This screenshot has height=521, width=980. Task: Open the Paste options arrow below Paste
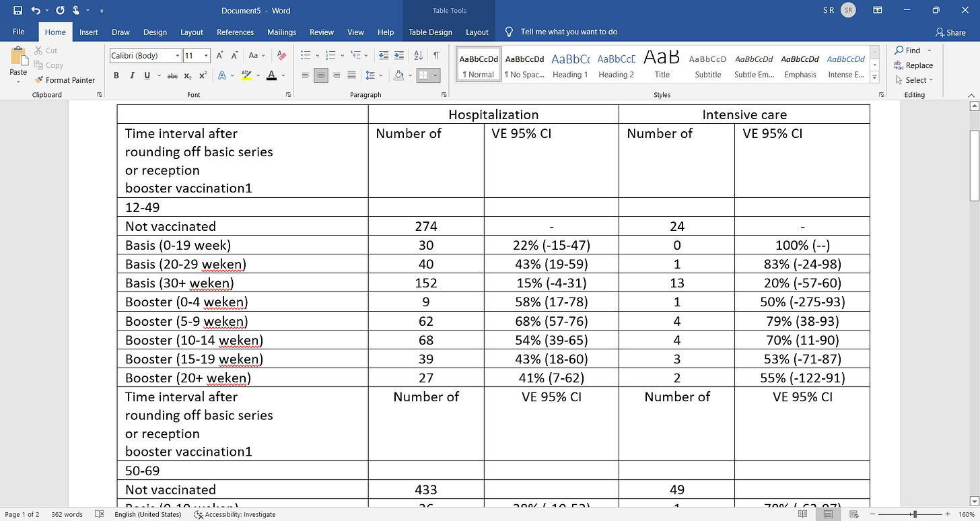pos(18,81)
